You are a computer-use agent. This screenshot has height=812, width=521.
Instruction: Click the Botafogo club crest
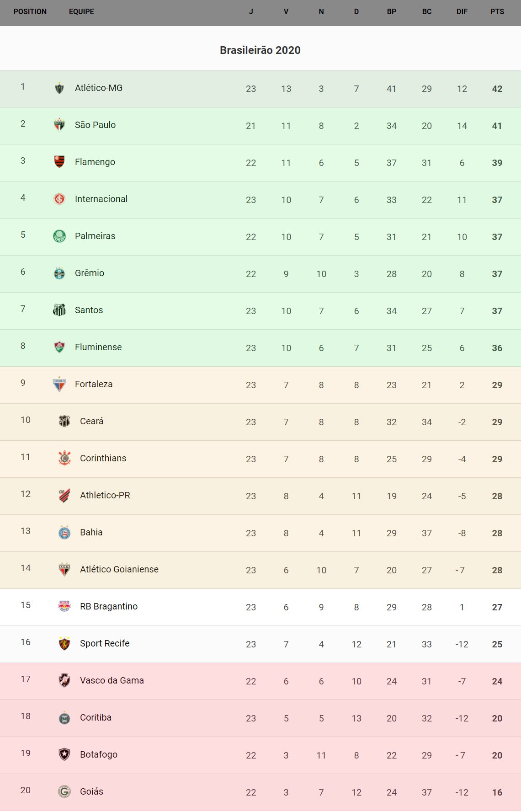point(64,754)
